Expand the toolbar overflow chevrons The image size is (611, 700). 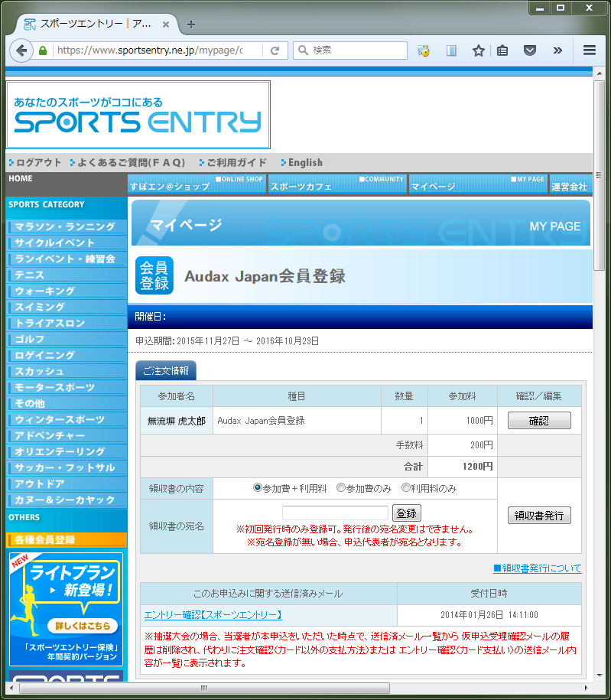557,50
